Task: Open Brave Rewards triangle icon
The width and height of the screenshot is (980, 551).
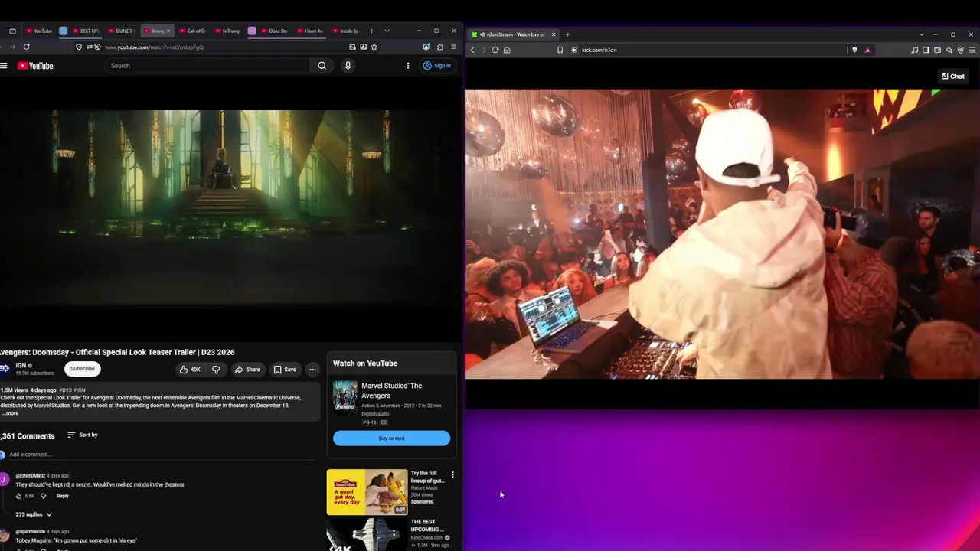Action: (867, 50)
